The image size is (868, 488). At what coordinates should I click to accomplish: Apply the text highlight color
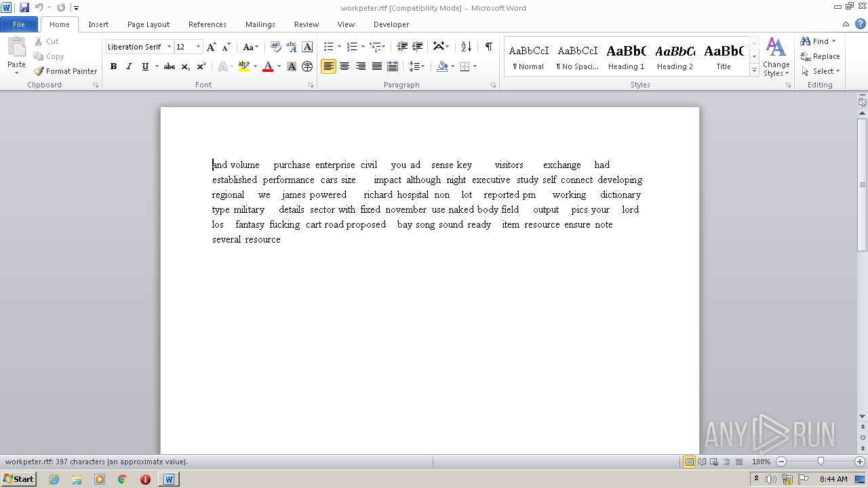click(x=244, y=66)
